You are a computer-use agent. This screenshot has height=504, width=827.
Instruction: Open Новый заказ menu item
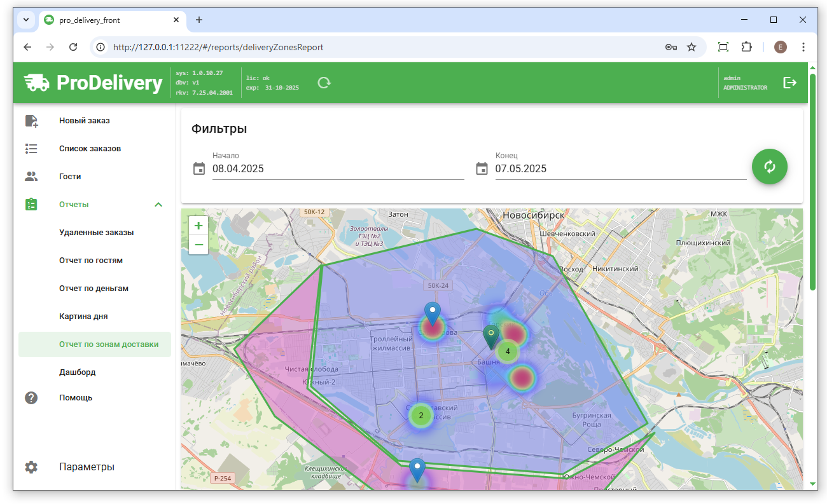[x=85, y=121]
